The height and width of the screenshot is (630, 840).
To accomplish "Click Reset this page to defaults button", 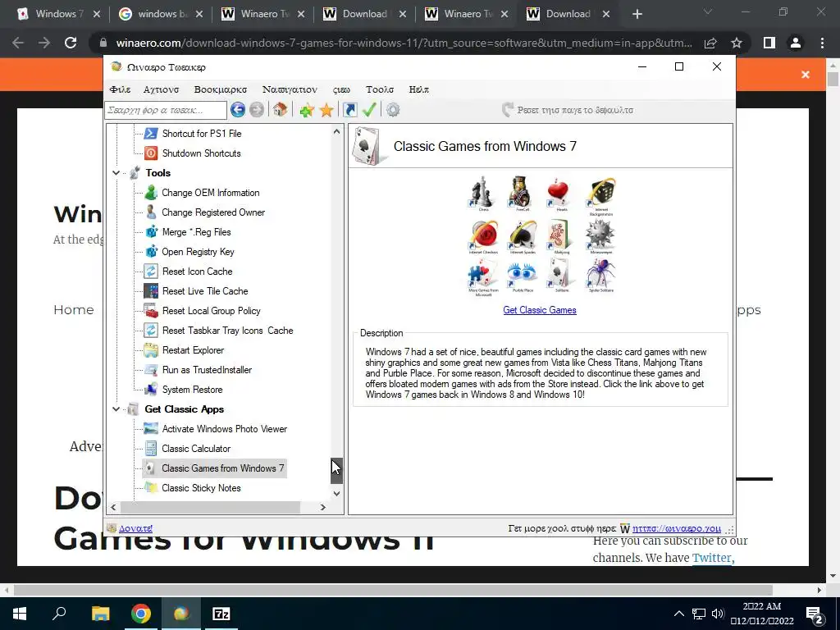I will pos(568,110).
